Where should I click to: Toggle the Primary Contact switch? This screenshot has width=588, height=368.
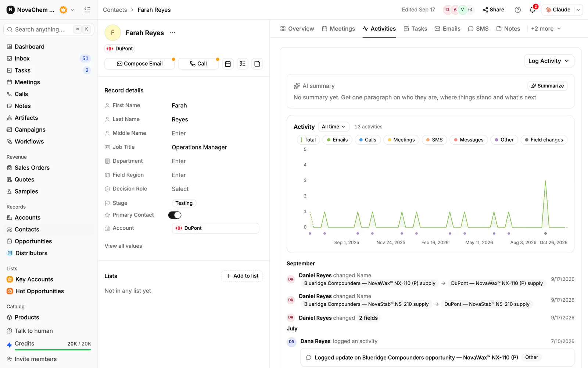tap(175, 215)
